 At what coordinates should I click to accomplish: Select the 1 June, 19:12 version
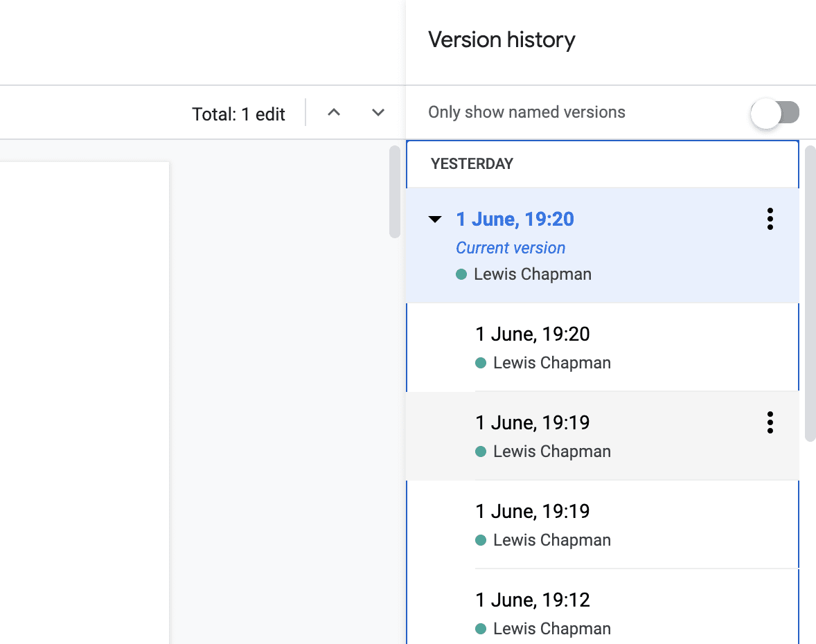(532, 600)
